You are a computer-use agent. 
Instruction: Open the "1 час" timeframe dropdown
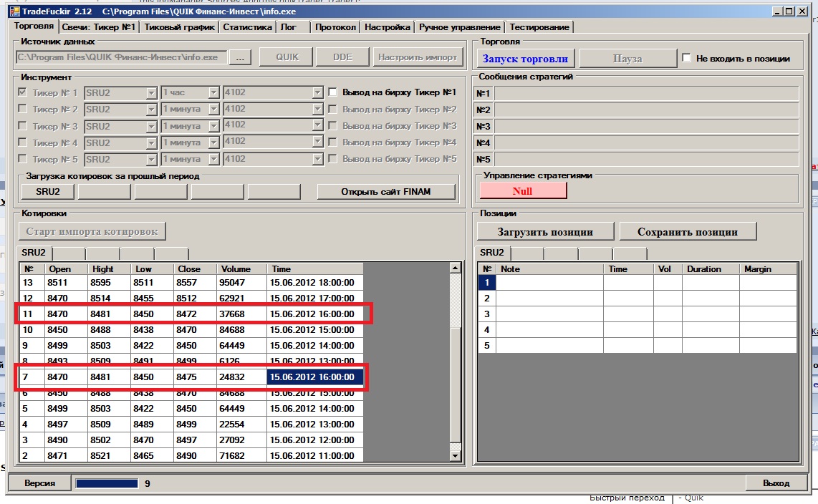(213, 93)
